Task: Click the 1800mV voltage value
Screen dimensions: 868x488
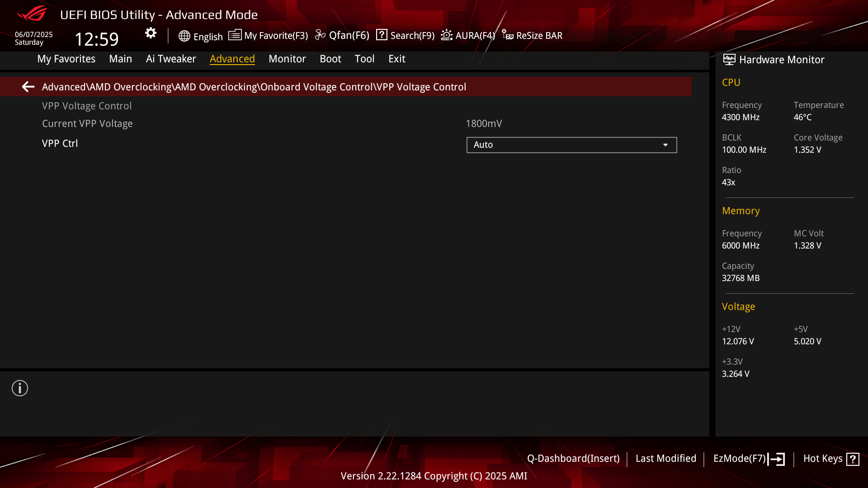Action: (484, 124)
